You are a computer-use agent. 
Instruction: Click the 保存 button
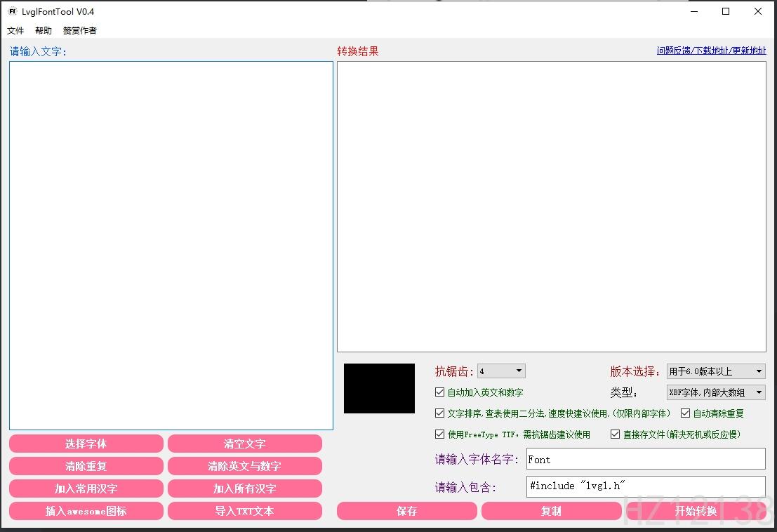click(407, 511)
